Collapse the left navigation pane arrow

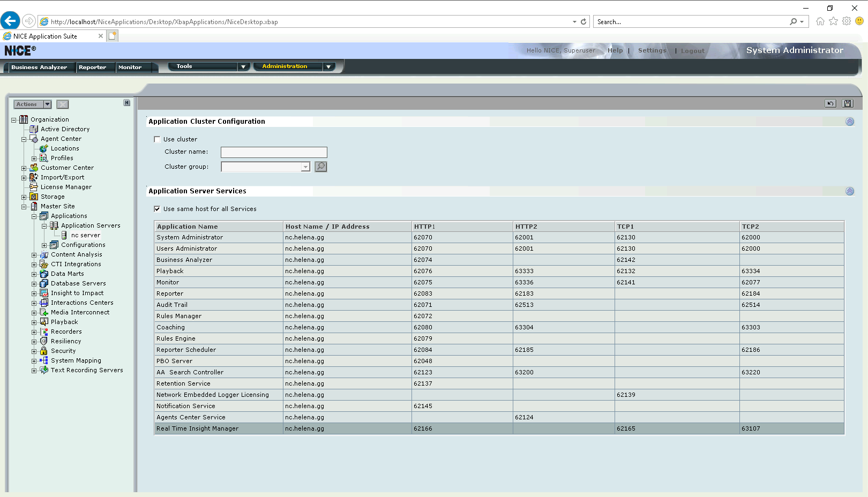click(126, 103)
